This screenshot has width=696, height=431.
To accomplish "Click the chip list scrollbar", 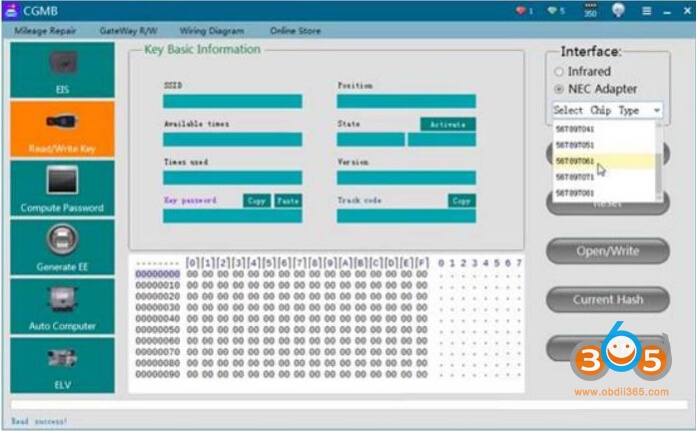I will [658, 160].
